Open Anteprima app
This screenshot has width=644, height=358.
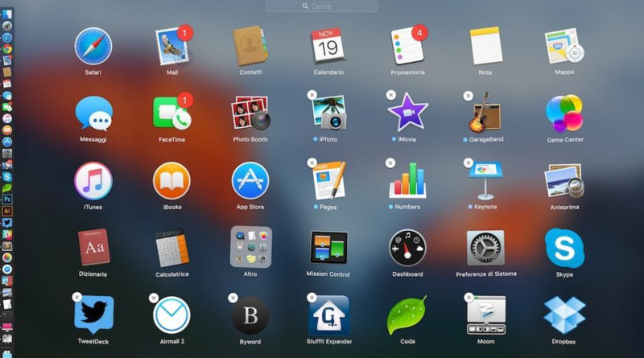coord(564,181)
